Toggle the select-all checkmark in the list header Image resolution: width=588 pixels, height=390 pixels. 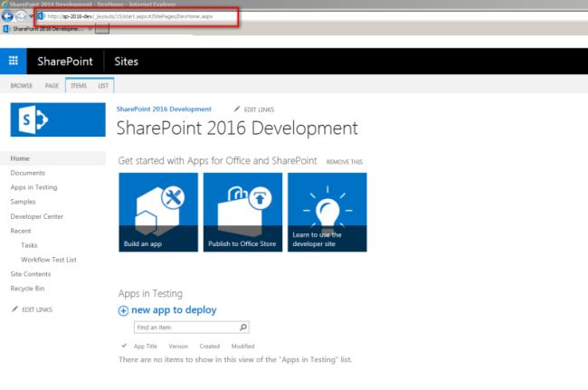click(x=124, y=346)
